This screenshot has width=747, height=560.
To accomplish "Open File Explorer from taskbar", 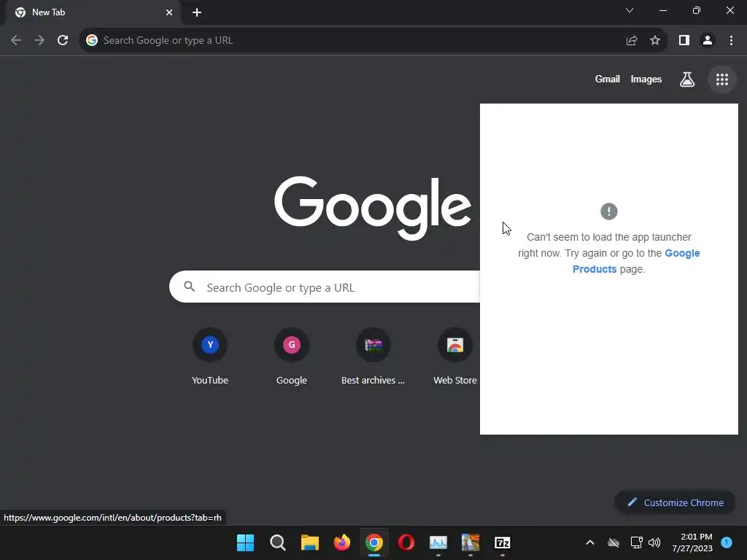I will click(309, 542).
